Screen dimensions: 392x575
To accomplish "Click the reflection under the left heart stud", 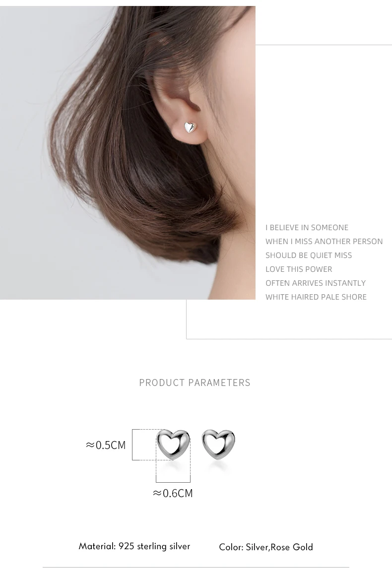I will (x=174, y=466).
